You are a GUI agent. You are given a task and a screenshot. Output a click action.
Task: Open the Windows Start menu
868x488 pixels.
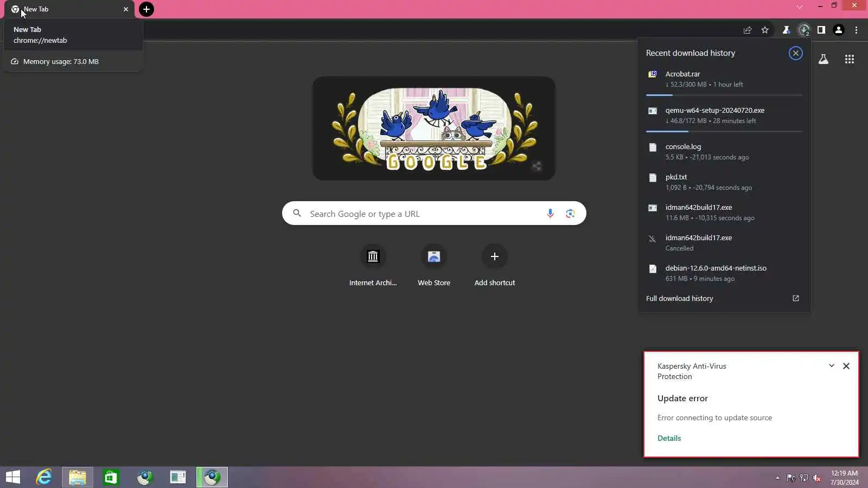click(x=13, y=477)
